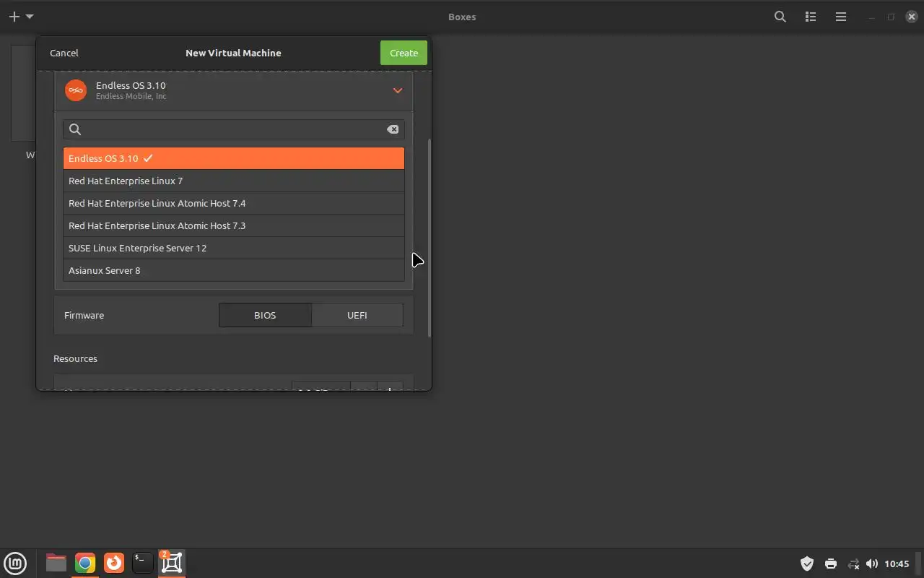924x578 pixels.
Task: Click the Endless OS logo icon
Action: tap(76, 90)
